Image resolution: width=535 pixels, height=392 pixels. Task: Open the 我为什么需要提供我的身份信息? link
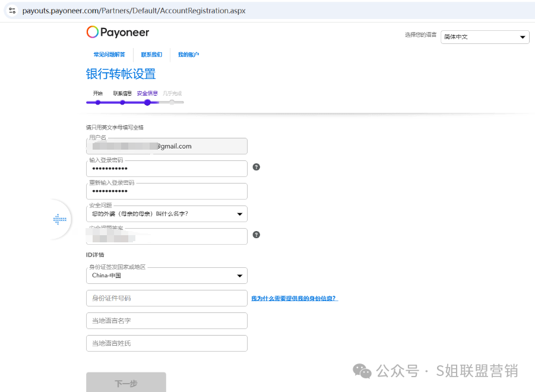[295, 299]
